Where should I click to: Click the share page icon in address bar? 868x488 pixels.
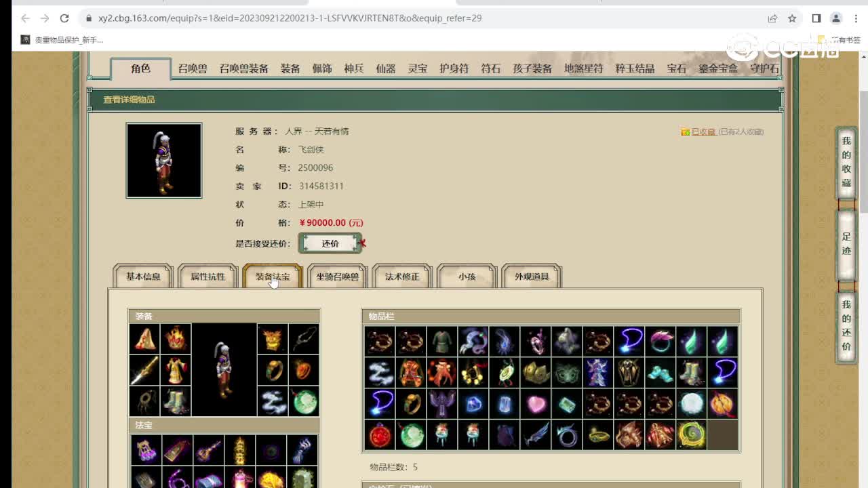(x=772, y=18)
